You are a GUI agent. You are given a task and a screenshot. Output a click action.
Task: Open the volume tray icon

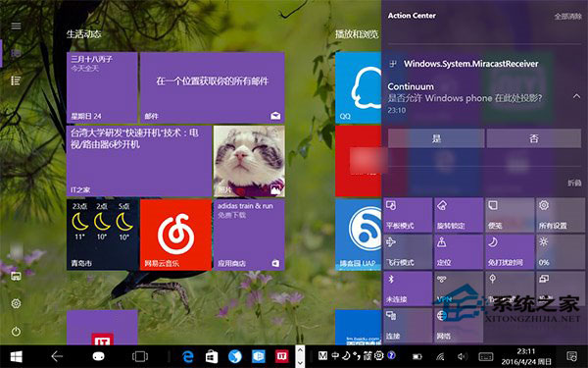pos(463,356)
